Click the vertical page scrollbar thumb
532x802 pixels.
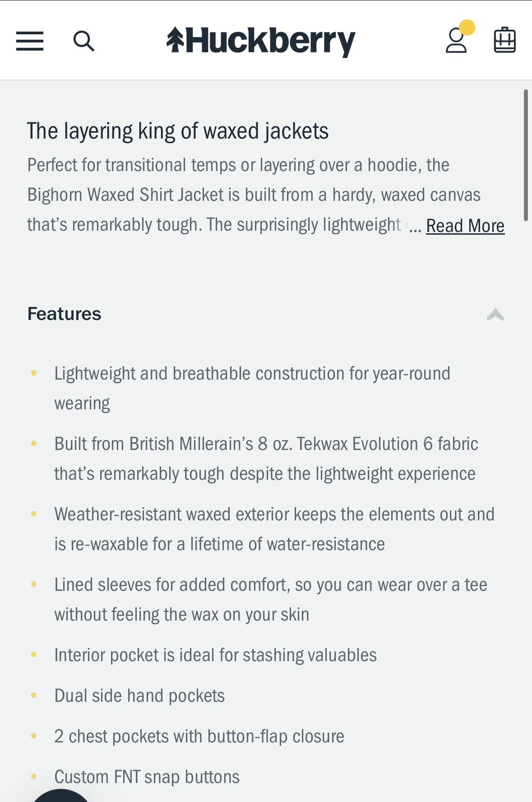click(525, 155)
